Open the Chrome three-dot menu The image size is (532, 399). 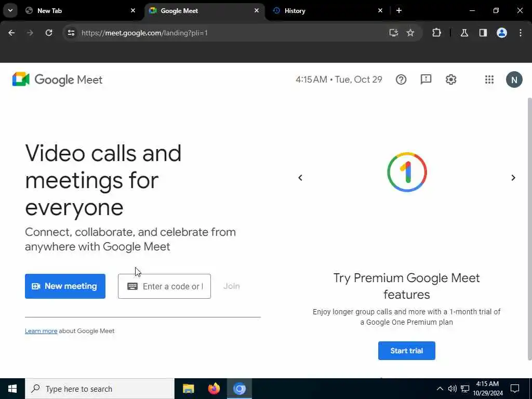[521, 33]
